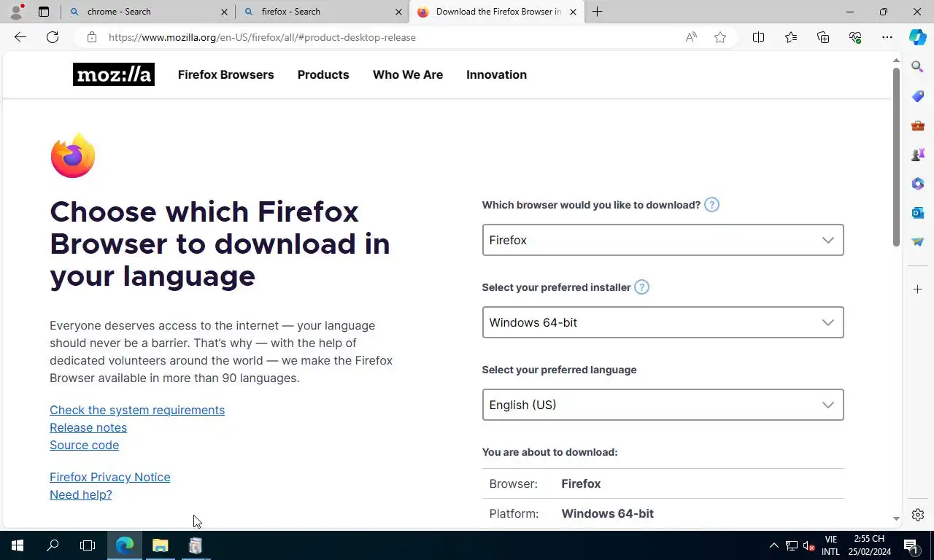Close the 'firefox - Search' tab

click(398, 12)
